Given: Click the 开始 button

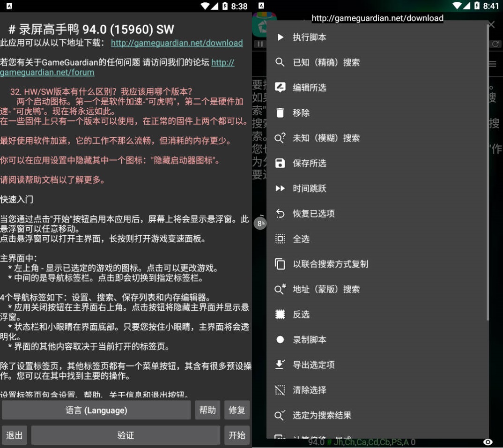Looking at the screenshot, I should 237,435.
